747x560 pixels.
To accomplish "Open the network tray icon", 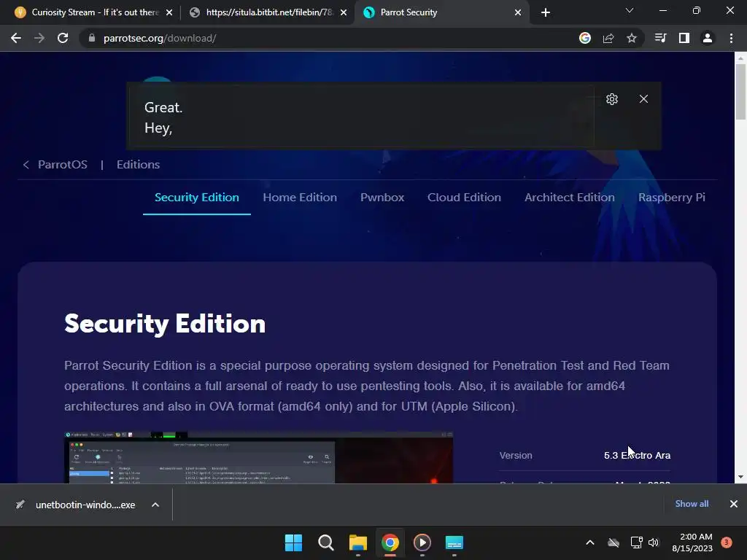I will pos(636,542).
